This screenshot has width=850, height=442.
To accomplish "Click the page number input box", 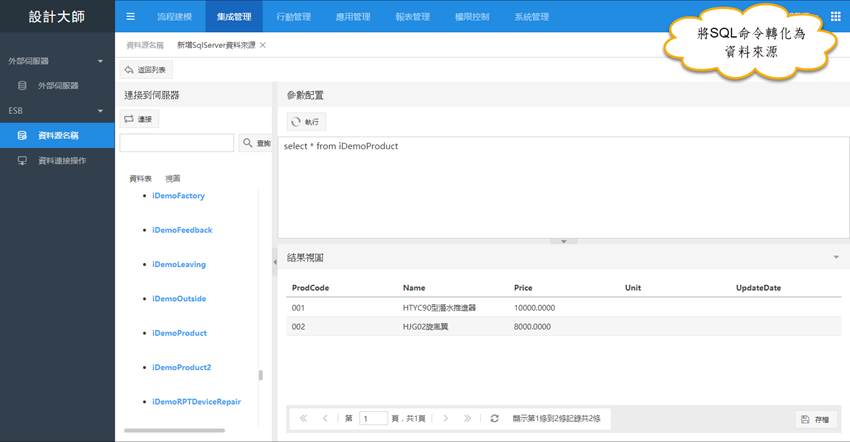I will click(373, 418).
